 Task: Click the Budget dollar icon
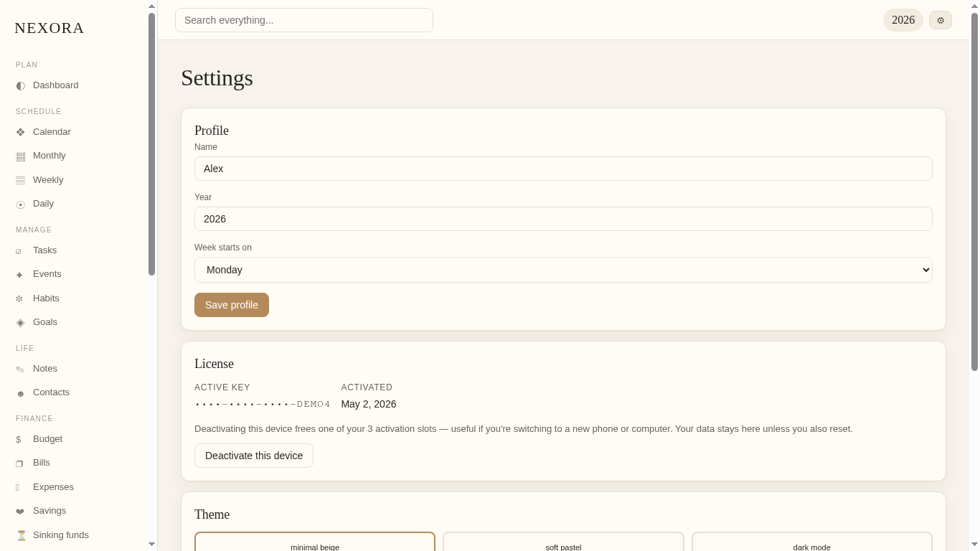pyautogui.click(x=19, y=439)
